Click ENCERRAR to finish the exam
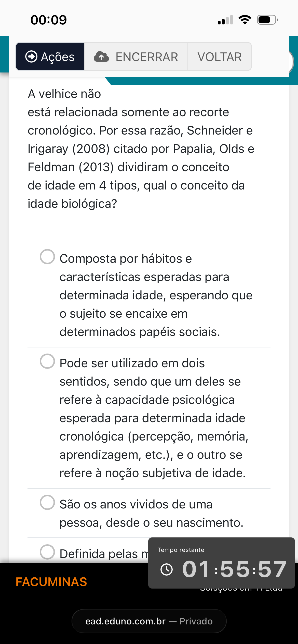This screenshot has height=644, width=298. tap(136, 56)
